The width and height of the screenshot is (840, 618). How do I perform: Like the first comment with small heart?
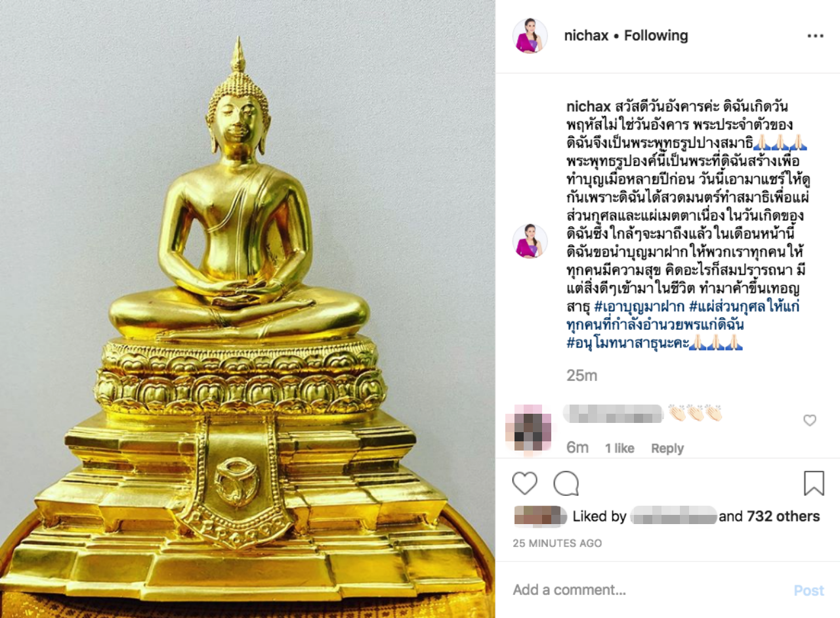810,420
